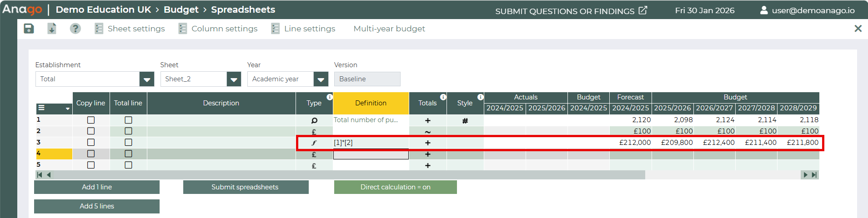The height and width of the screenshot is (218, 868).
Task: Tick the Total line checkbox for row 3
Action: (x=128, y=142)
